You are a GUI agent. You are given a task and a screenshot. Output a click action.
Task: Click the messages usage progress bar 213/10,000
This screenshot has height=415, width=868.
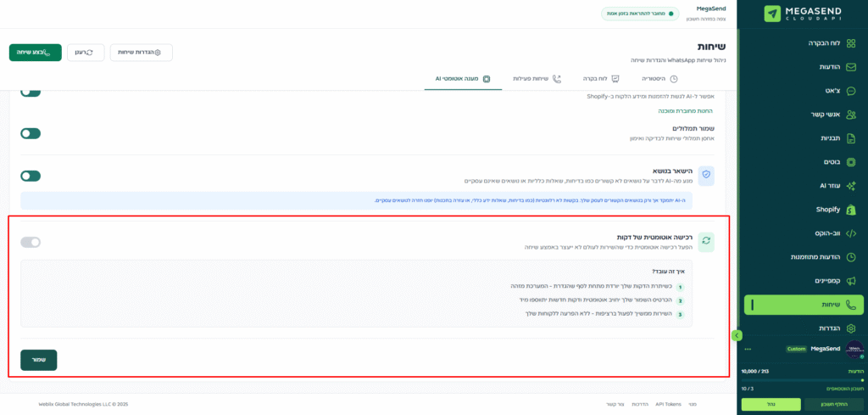(x=801, y=380)
